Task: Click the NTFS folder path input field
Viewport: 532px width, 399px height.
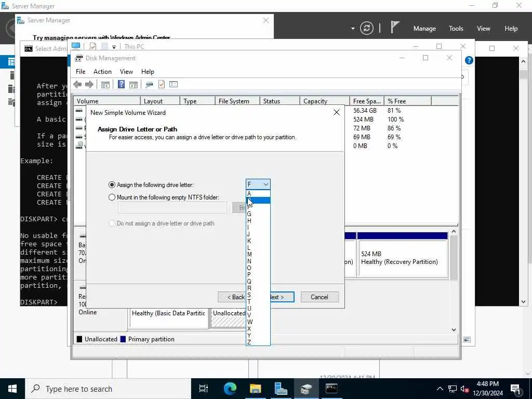Action: pyautogui.click(x=172, y=208)
